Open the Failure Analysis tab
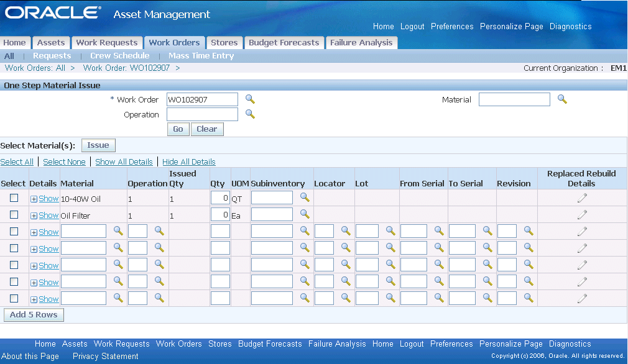Screen dimensions: 628x364 (x=361, y=42)
